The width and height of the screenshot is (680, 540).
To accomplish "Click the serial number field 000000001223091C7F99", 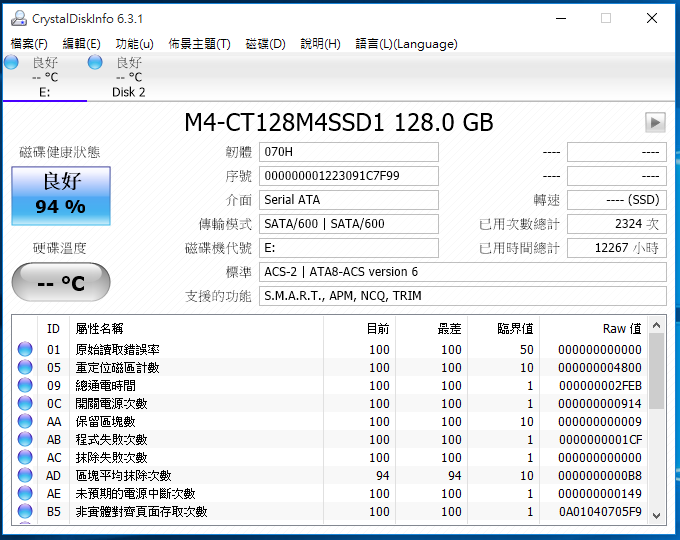I will (x=349, y=176).
